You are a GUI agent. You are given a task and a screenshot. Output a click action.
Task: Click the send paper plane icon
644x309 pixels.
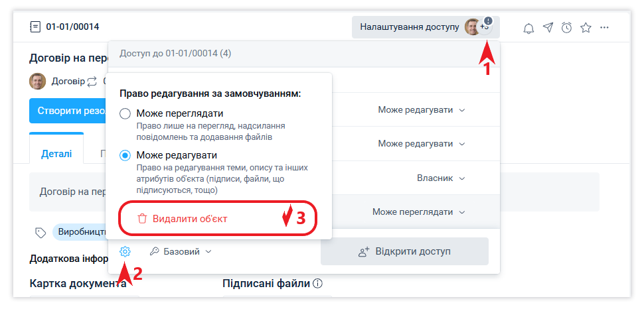point(548,28)
